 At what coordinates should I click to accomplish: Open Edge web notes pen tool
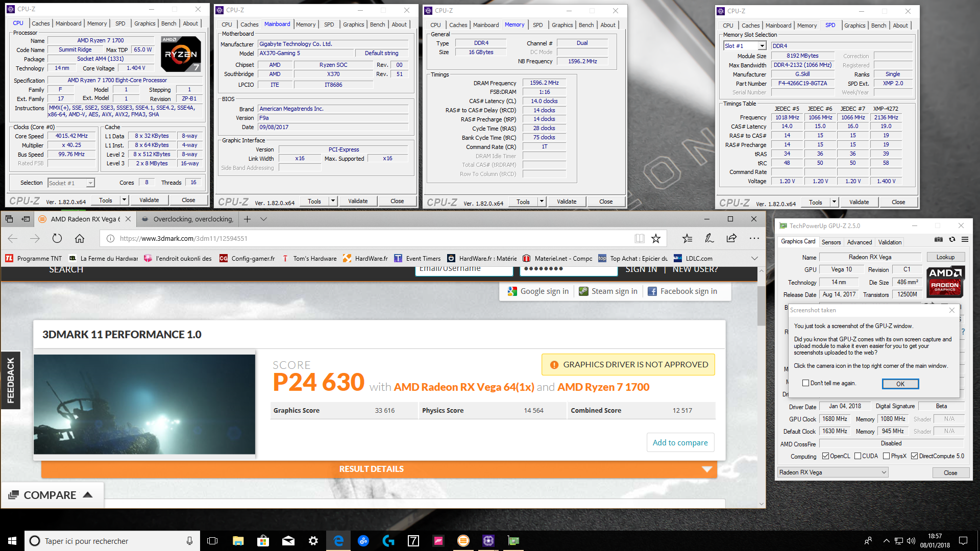click(x=709, y=238)
